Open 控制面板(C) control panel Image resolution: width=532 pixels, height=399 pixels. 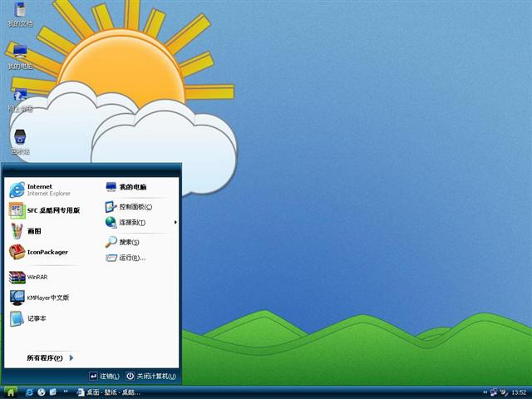tap(129, 207)
